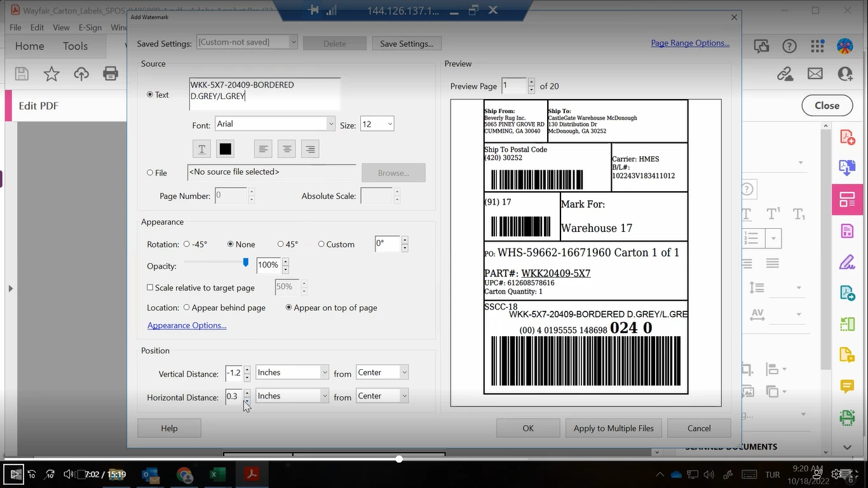This screenshot has width=868, height=488.
Task: Click the Preview Page number field
Action: [514, 86]
